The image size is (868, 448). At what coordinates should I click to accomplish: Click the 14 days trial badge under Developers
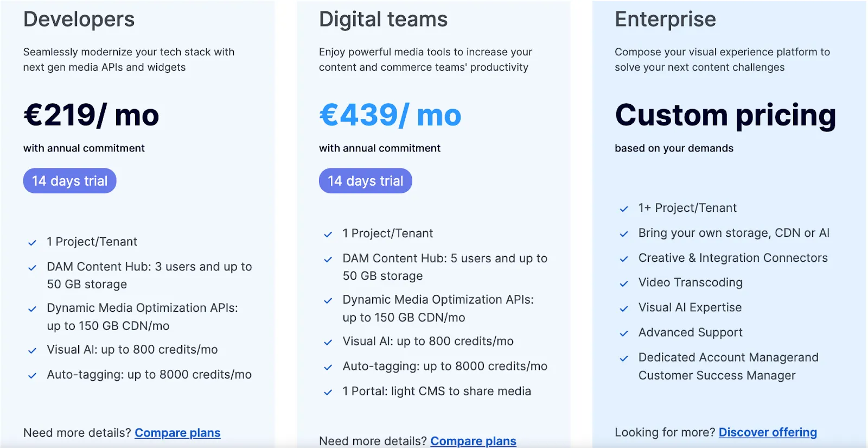(x=69, y=181)
